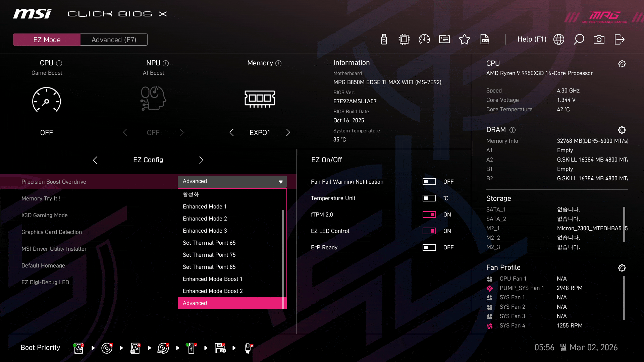
Task: Click the CPU Game Boost gauge icon
Action: tap(46, 100)
